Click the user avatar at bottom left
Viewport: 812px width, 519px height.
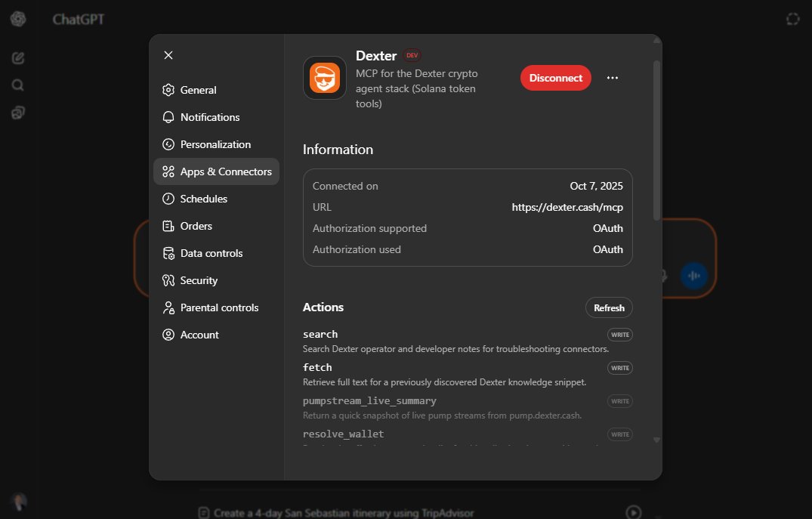pos(19,502)
